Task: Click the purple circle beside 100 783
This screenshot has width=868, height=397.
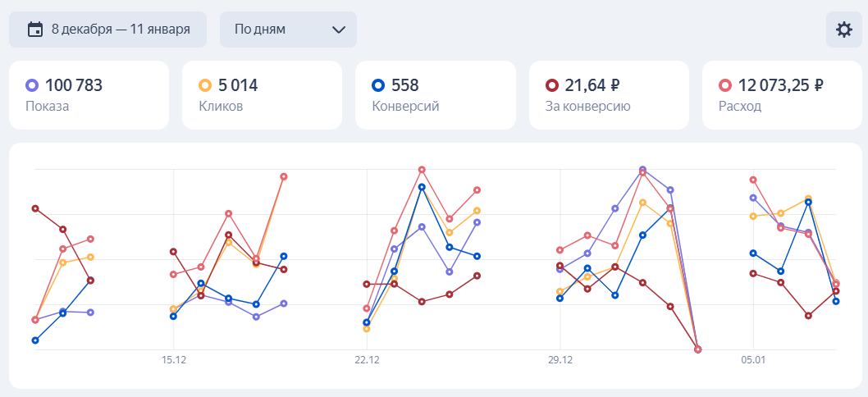Action: (x=33, y=85)
